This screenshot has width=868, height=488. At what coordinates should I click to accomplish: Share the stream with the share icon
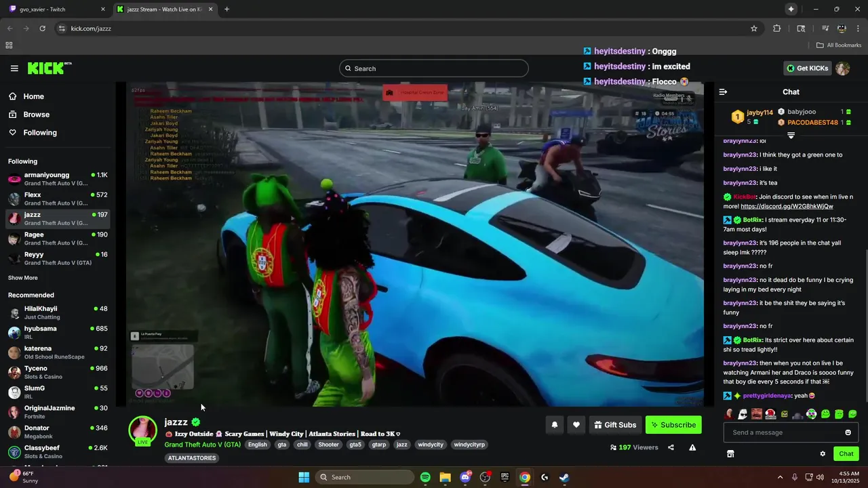point(671,447)
